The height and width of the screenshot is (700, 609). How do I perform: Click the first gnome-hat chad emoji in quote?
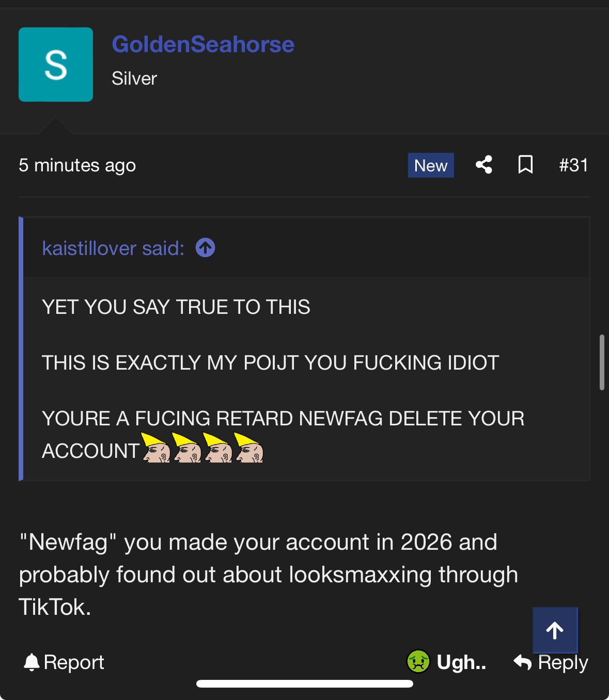pyautogui.click(x=155, y=448)
